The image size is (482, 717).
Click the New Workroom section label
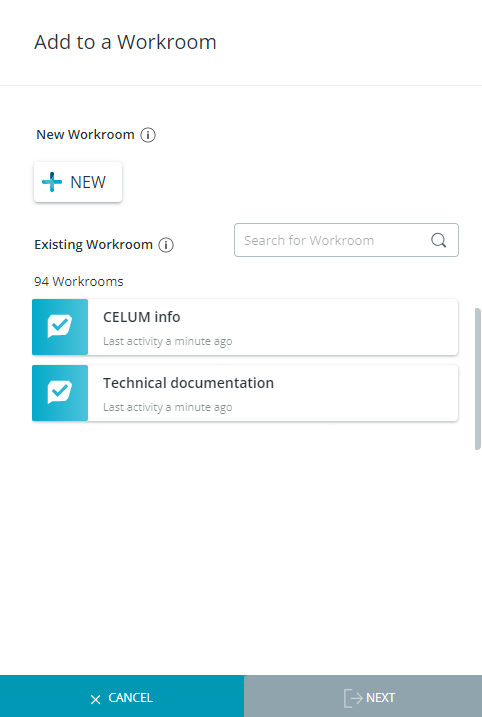click(x=85, y=134)
